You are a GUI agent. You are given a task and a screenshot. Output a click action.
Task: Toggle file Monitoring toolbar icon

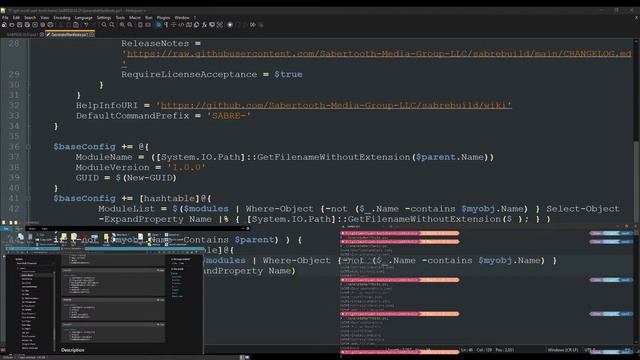220,25
